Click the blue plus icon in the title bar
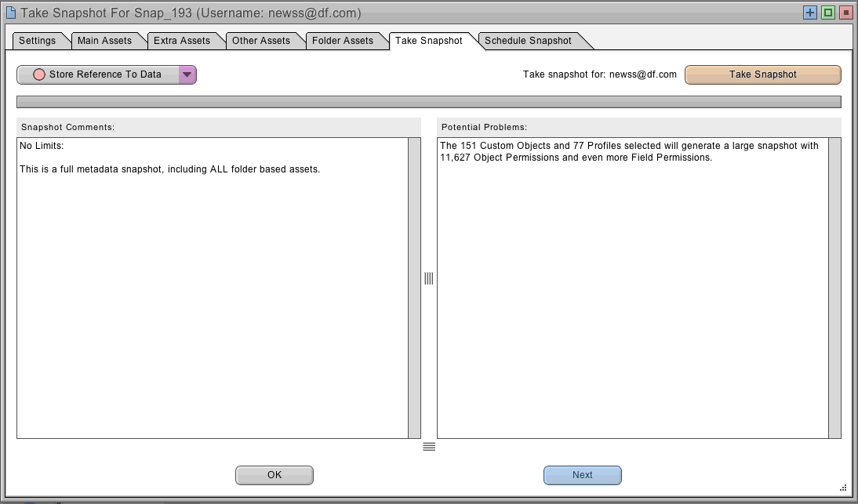This screenshot has height=504, width=858. click(810, 13)
